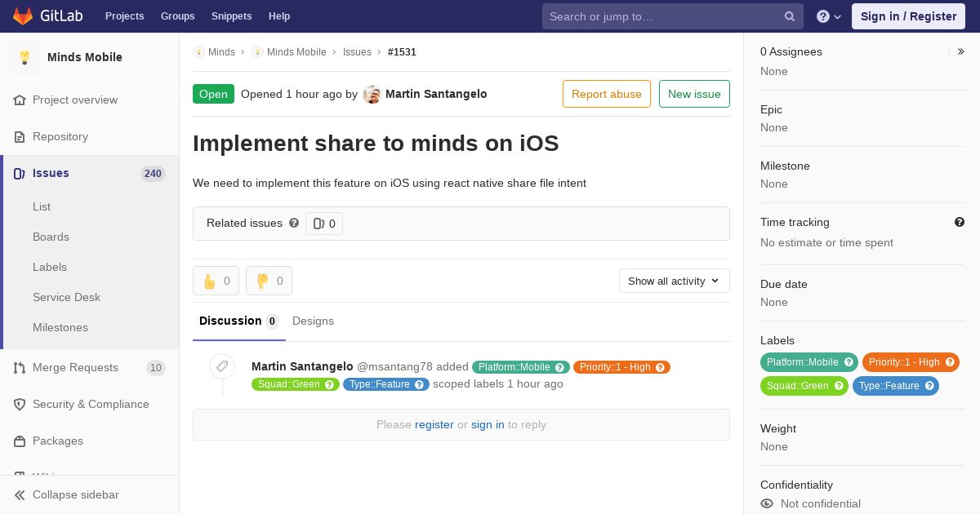Click the Issues icon in the sidebar

[20, 173]
